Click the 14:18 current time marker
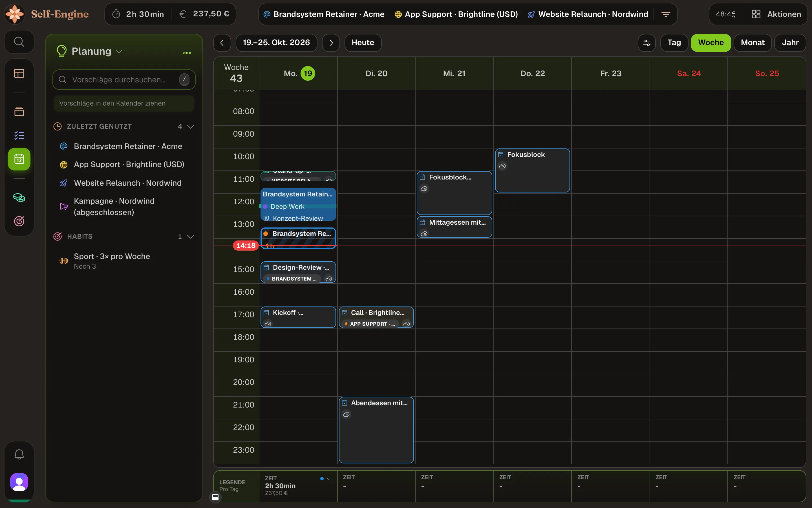The image size is (812, 508). (246, 246)
